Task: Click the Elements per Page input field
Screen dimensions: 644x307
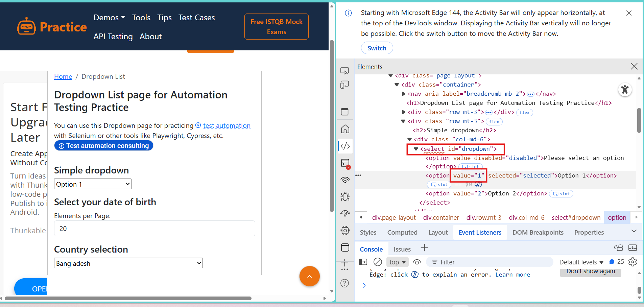Action: (154, 229)
